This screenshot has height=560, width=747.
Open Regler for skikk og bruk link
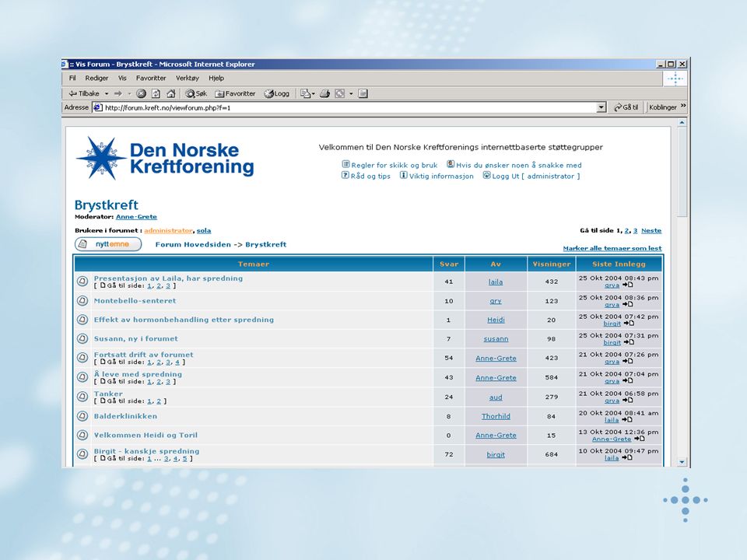click(394, 165)
